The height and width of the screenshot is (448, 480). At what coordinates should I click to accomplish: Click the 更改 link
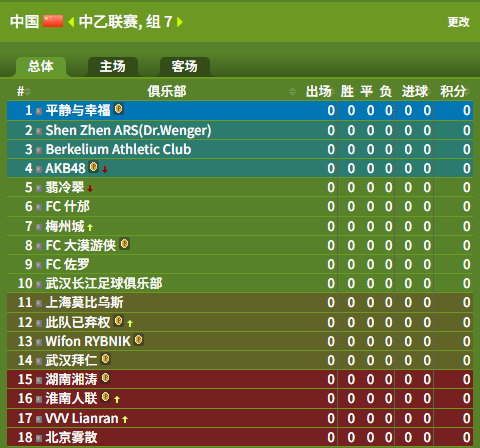click(x=458, y=22)
